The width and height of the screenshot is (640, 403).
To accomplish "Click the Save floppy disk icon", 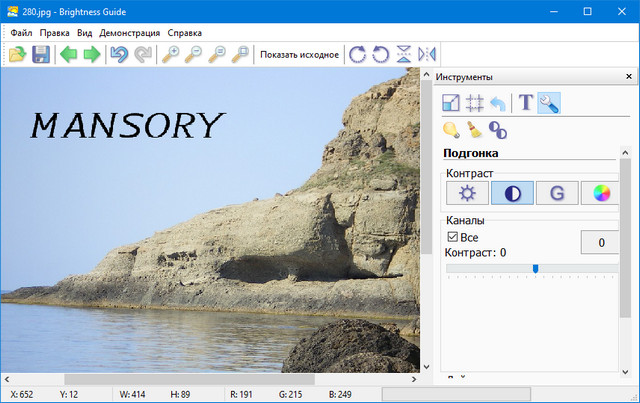I will tap(41, 54).
